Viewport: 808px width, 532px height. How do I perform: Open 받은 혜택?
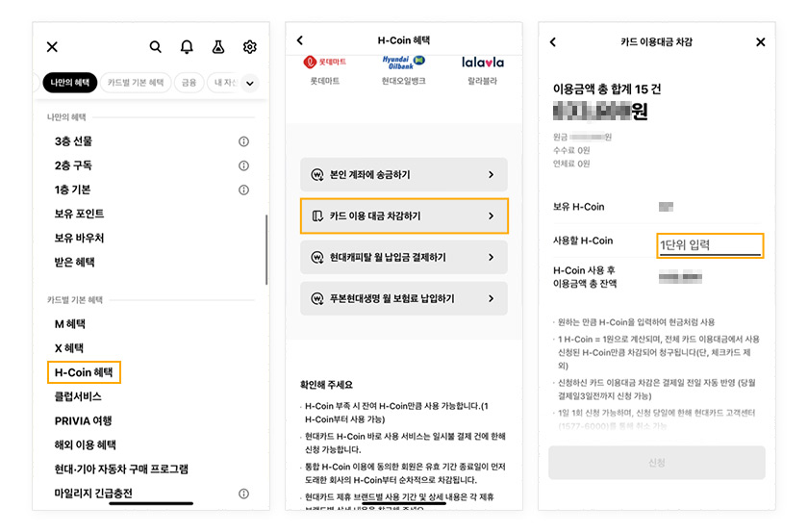pos(75,263)
